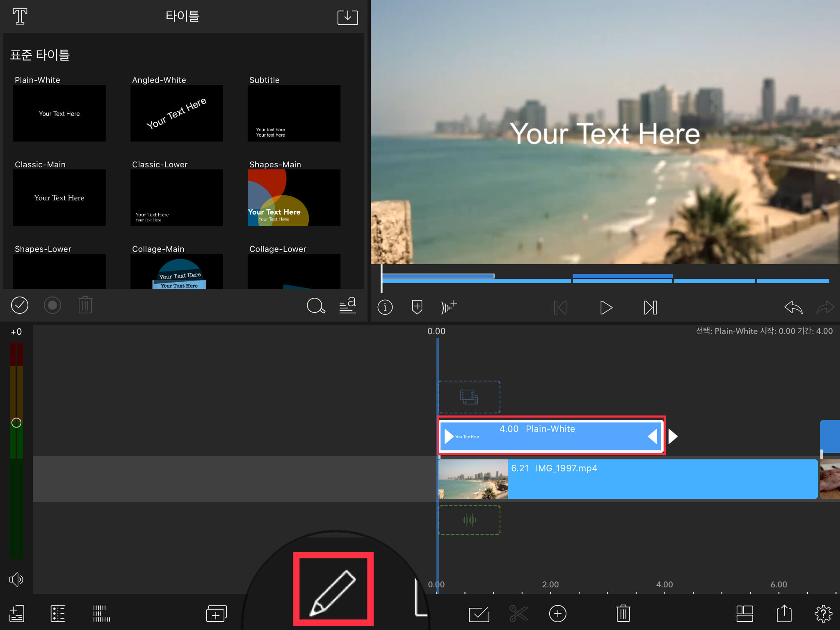
Task: Click the volume level slider knob
Action: point(16,423)
